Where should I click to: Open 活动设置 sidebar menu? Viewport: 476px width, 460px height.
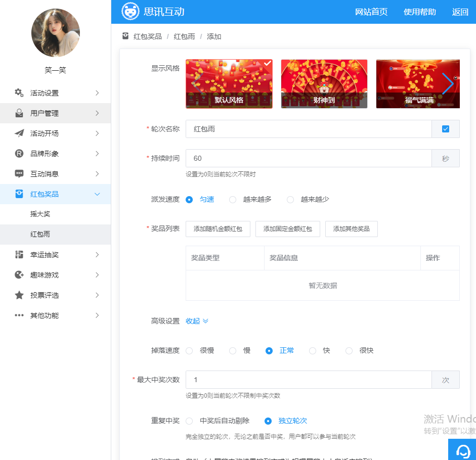coord(55,93)
